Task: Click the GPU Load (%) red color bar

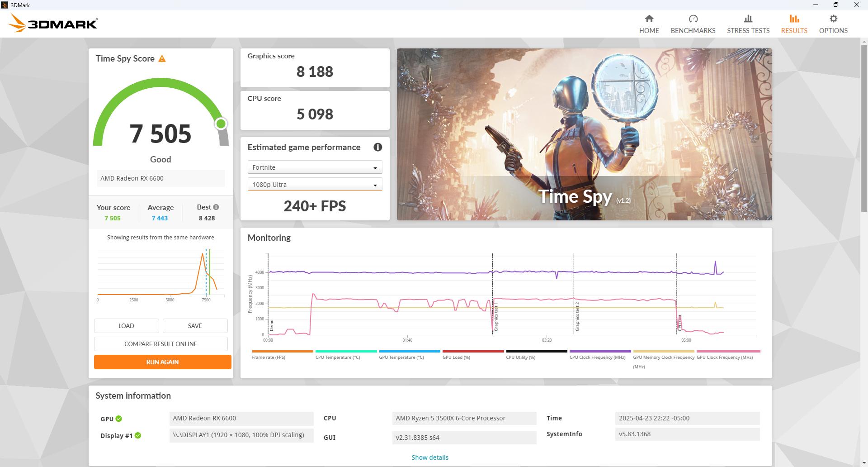Action: click(x=473, y=351)
